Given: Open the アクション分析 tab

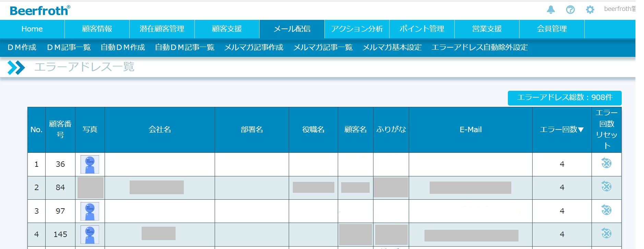Looking at the screenshot, I should tap(357, 29).
